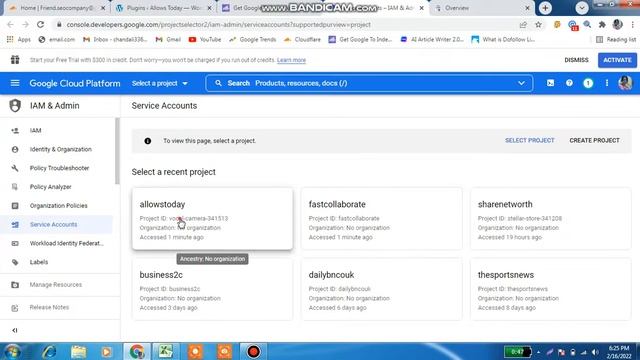Open the Google account avatar in header
Viewport: 640px width, 360px height.
[625, 83]
